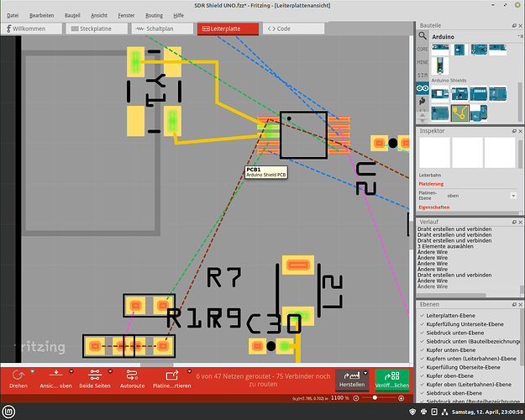Zoom in with plus magnifier icon
This screenshot has height=420, width=525.
pyautogui.click(x=401, y=398)
